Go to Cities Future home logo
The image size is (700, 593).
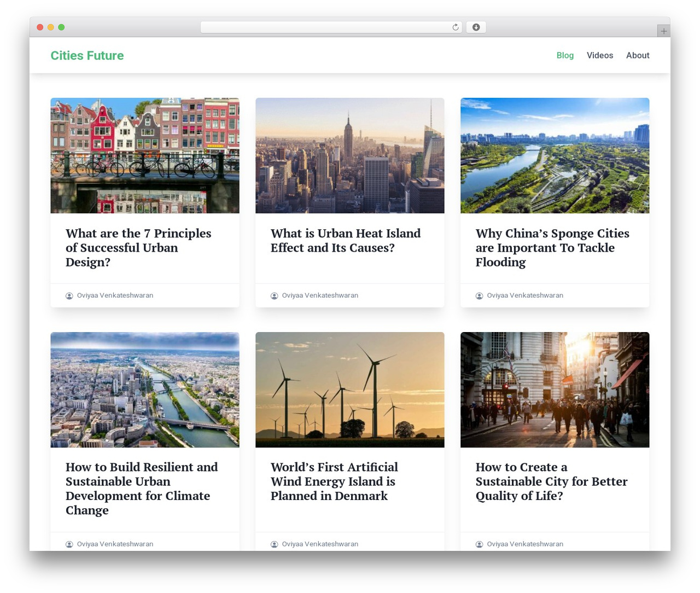[87, 56]
